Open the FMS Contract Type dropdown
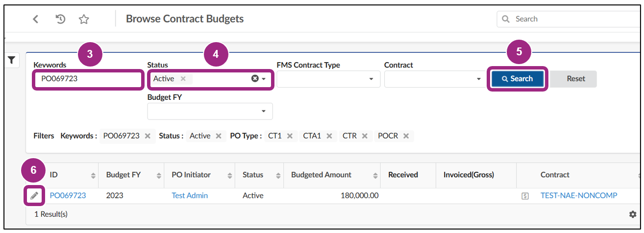Image resolution: width=644 pixels, height=233 pixels. pos(328,79)
